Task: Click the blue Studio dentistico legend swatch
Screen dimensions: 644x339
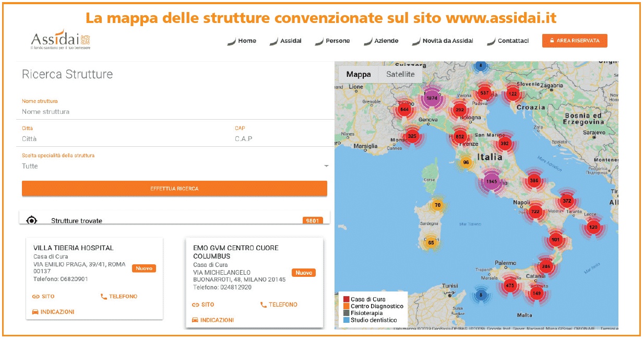Action: click(345, 320)
